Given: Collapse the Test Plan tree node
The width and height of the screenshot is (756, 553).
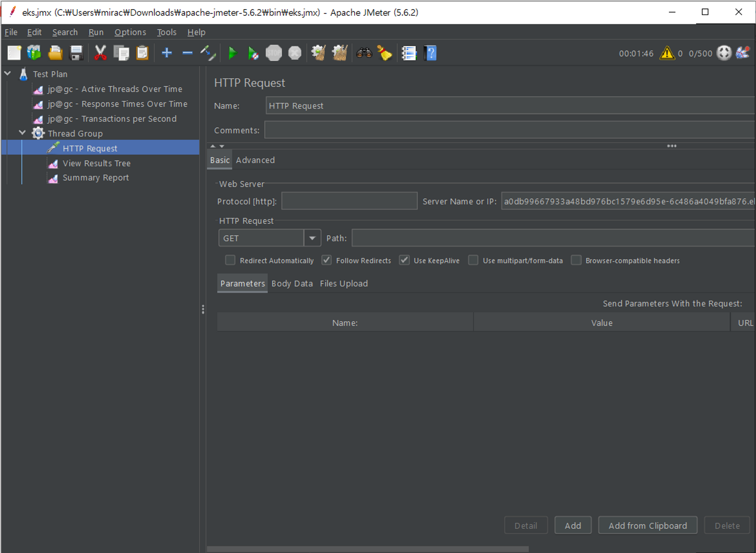Looking at the screenshot, I should pos(8,73).
